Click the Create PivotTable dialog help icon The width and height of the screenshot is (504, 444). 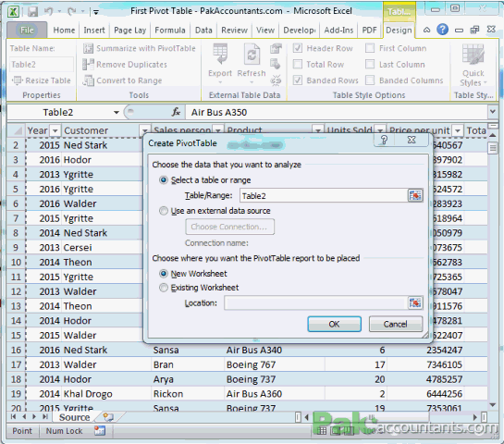[x=384, y=140]
